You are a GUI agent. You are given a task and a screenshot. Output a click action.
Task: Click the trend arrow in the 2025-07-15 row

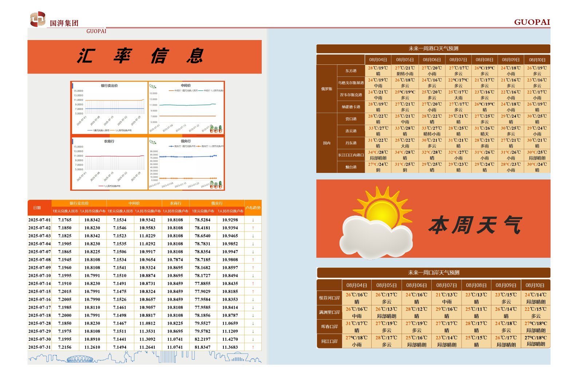[x=253, y=292]
